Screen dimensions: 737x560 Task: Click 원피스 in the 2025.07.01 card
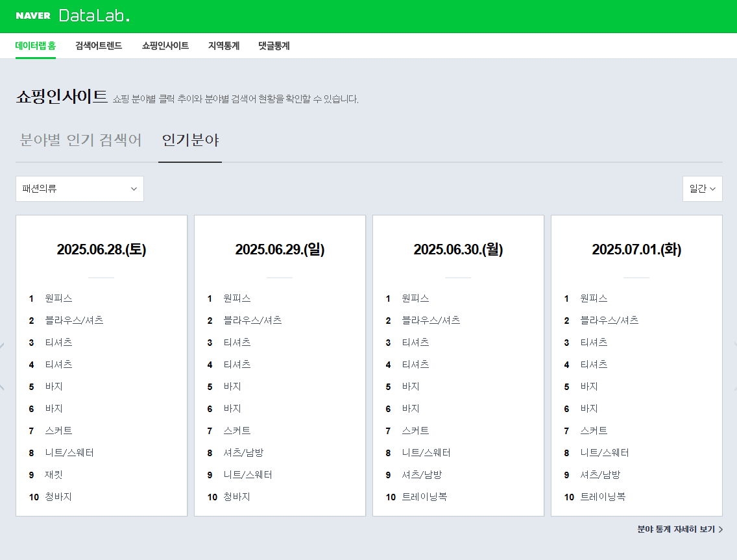594,298
